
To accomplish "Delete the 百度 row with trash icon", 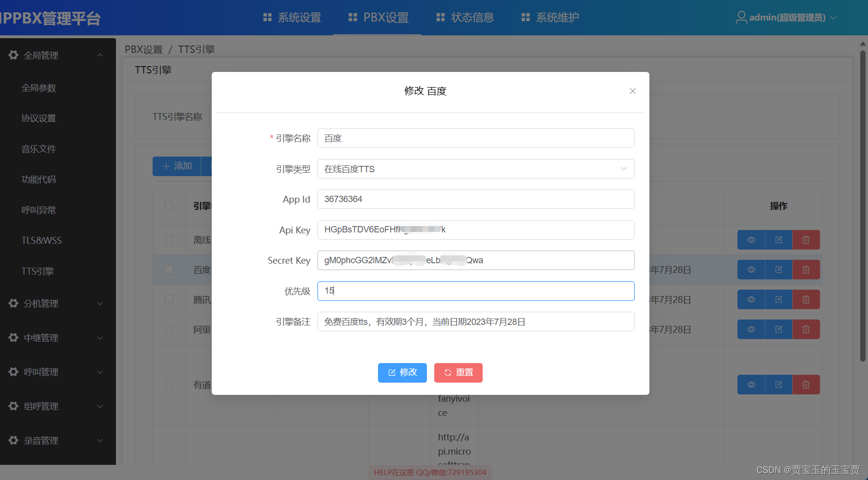I will pyautogui.click(x=806, y=270).
